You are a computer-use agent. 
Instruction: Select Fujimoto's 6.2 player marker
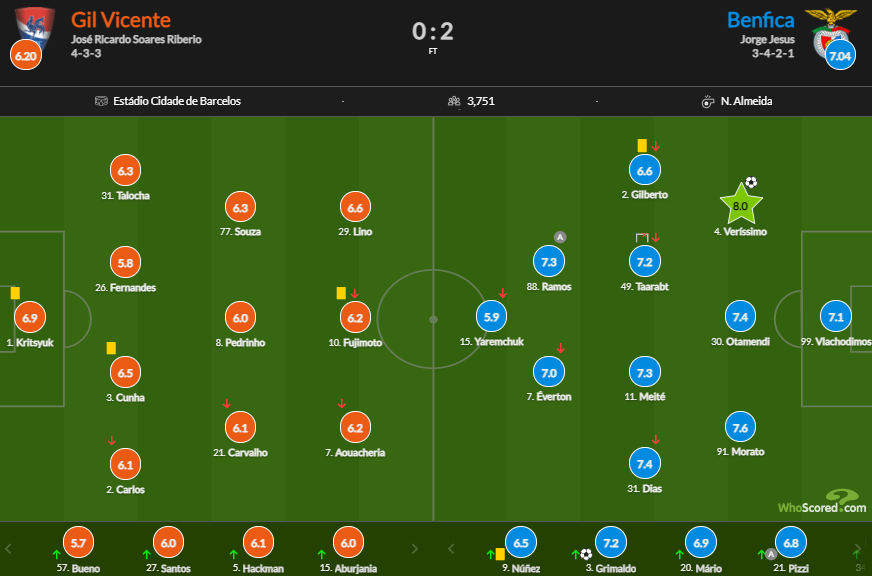[x=355, y=317]
